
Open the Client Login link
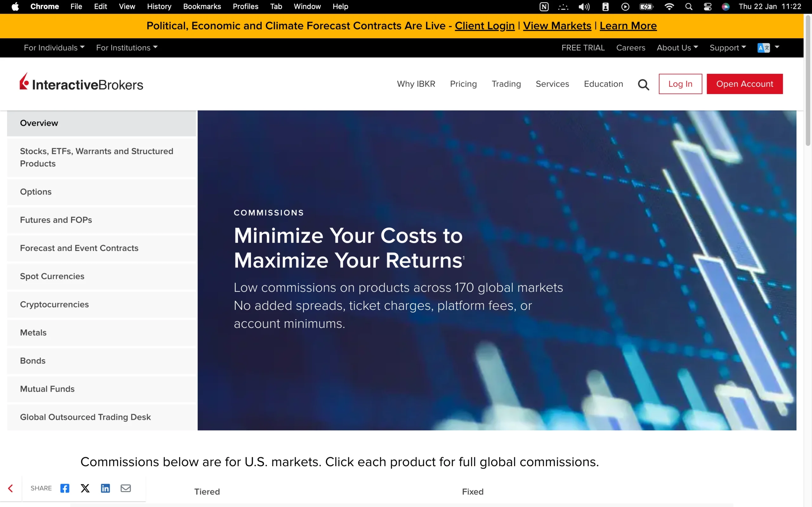[484, 25]
